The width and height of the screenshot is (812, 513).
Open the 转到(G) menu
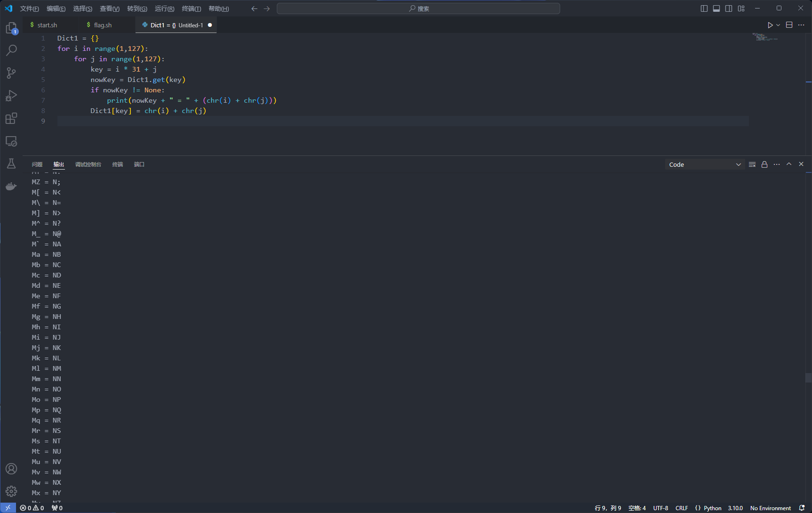click(137, 8)
